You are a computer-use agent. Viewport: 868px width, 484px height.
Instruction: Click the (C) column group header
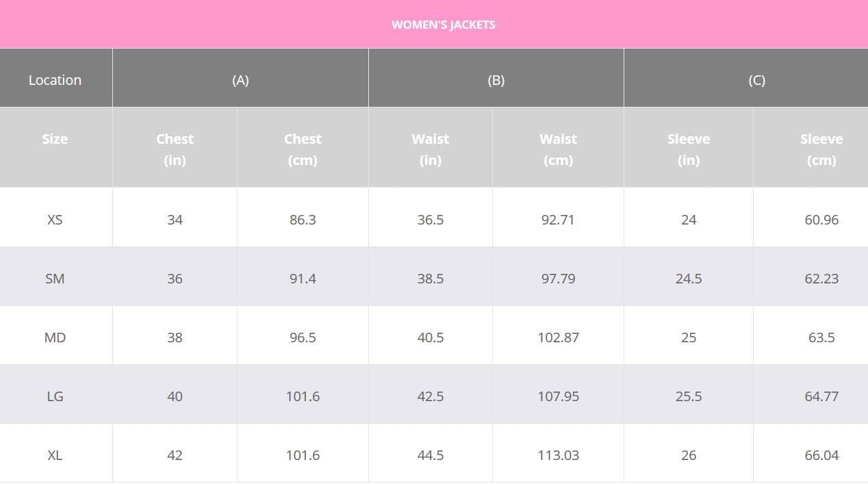[x=756, y=80]
